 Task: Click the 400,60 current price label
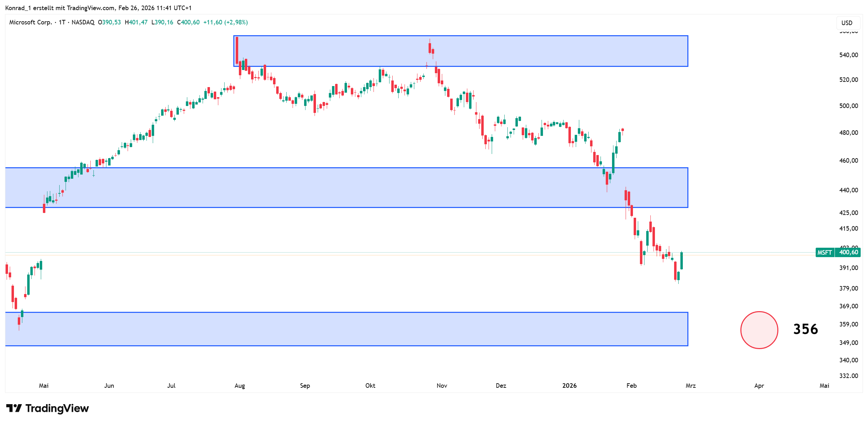[848, 252]
